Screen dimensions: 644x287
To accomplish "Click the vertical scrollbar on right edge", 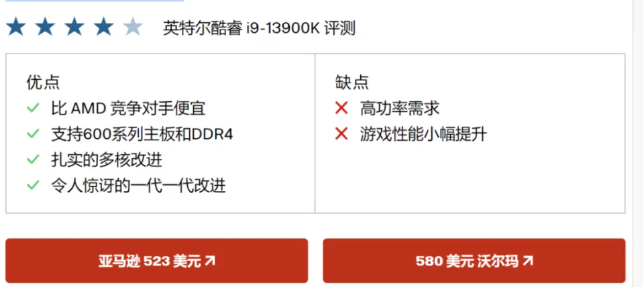I will [638, 143].
